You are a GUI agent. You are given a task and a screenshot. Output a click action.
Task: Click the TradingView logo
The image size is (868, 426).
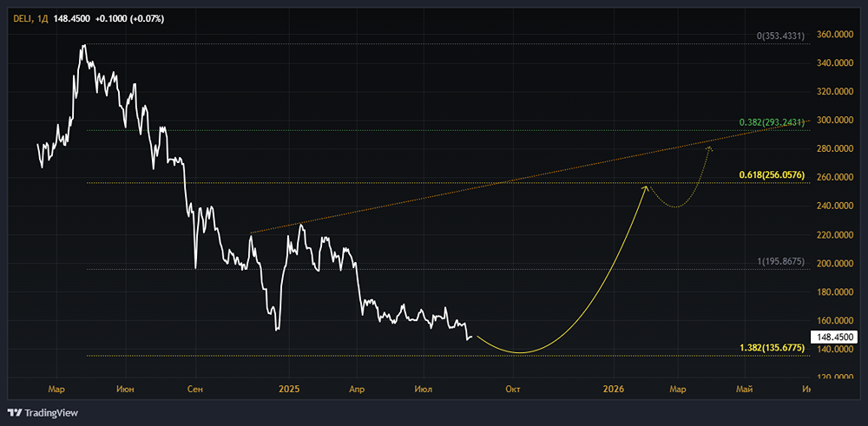click(43, 413)
